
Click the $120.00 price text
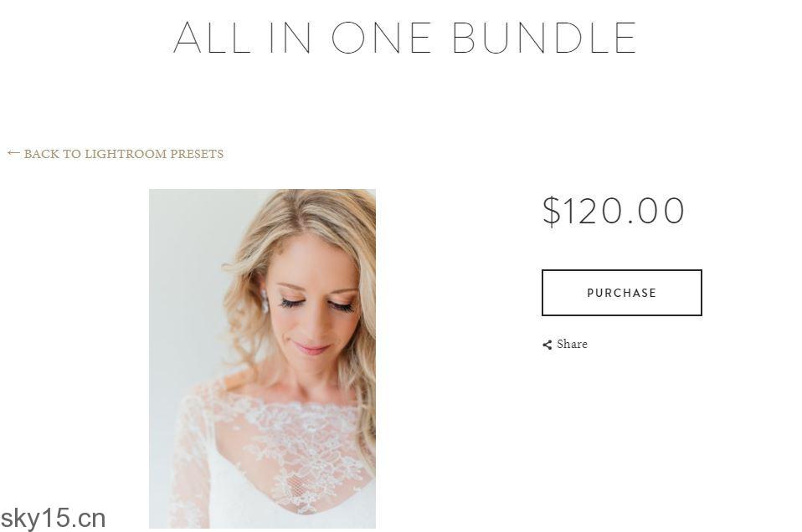pos(614,211)
